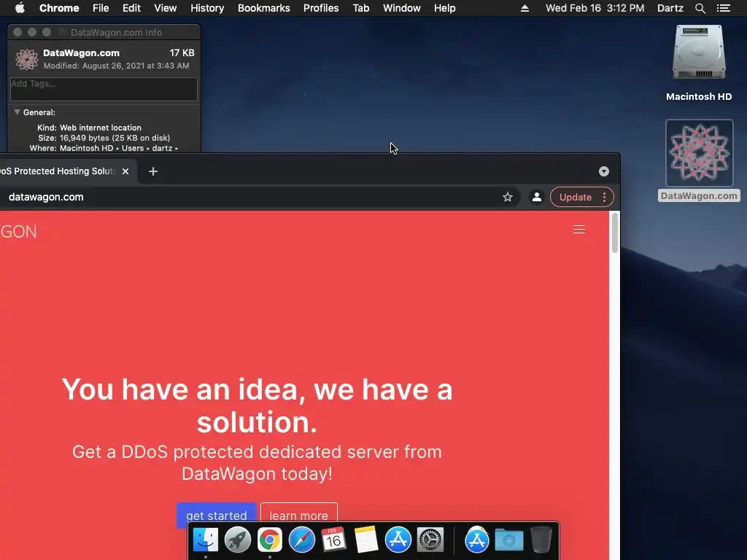
Task: Open the Profiles menu
Action: pos(321,8)
